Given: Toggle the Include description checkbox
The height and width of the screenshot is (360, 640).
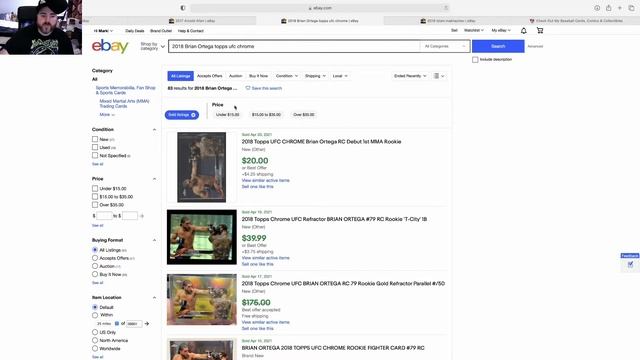Looking at the screenshot, I should click(475, 60).
